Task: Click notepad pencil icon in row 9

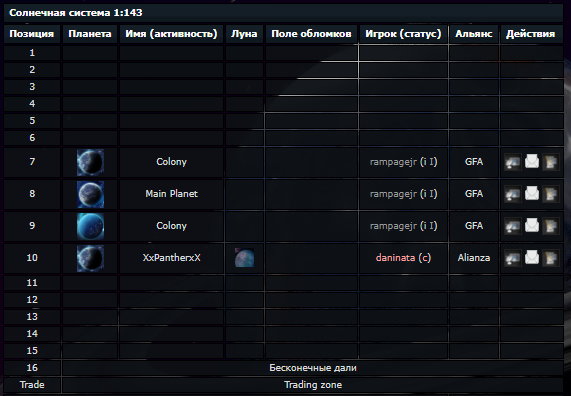Action: pyautogui.click(x=551, y=226)
